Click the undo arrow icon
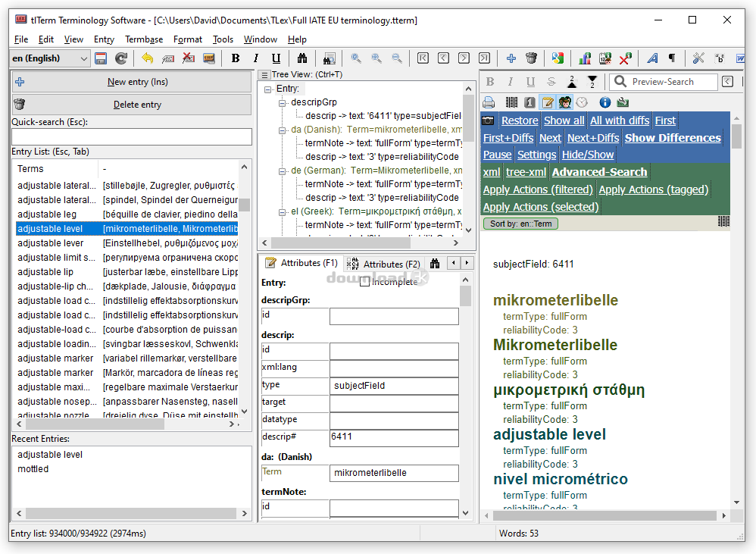Viewport: 756px width, 554px height. [148, 58]
